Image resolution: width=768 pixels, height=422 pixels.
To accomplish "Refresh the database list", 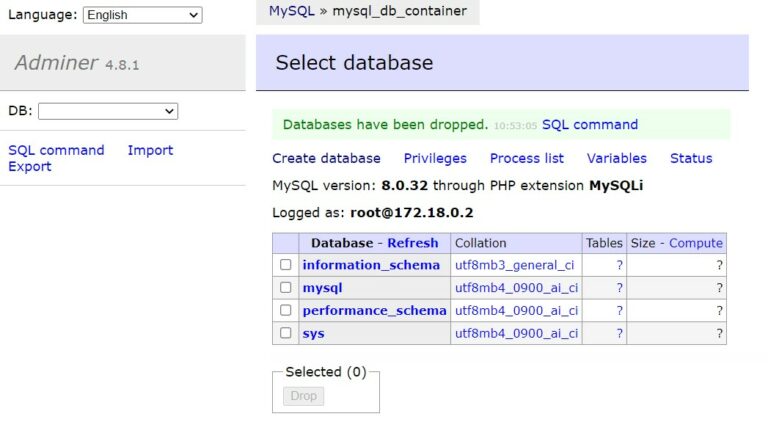I will coord(412,243).
